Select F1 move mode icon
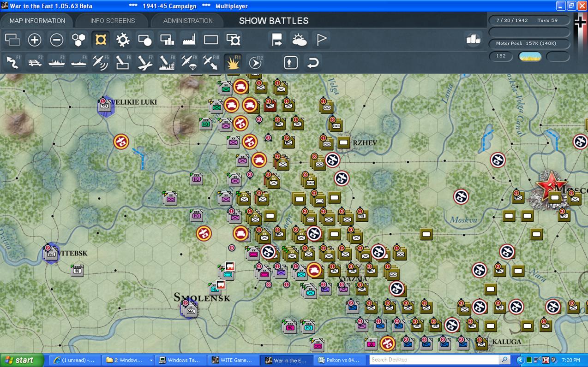Image resolution: width=588 pixels, height=367 pixels. tap(12, 62)
